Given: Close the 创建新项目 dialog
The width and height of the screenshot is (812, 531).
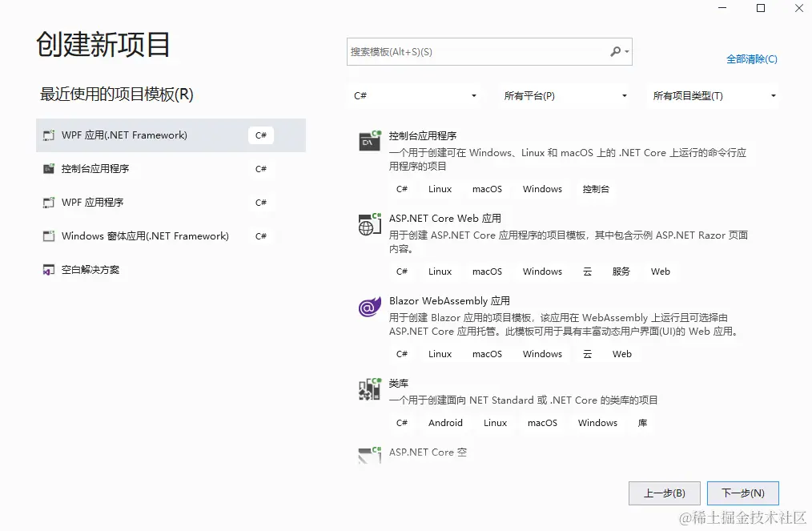Looking at the screenshot, I should (799, 8).
